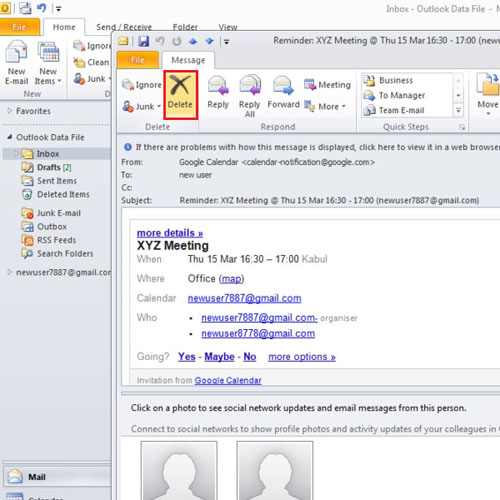Image resolution: width=500 pixels, height=500 pixels.
Task: Expand the Favorites section
Action: (9, 111)
